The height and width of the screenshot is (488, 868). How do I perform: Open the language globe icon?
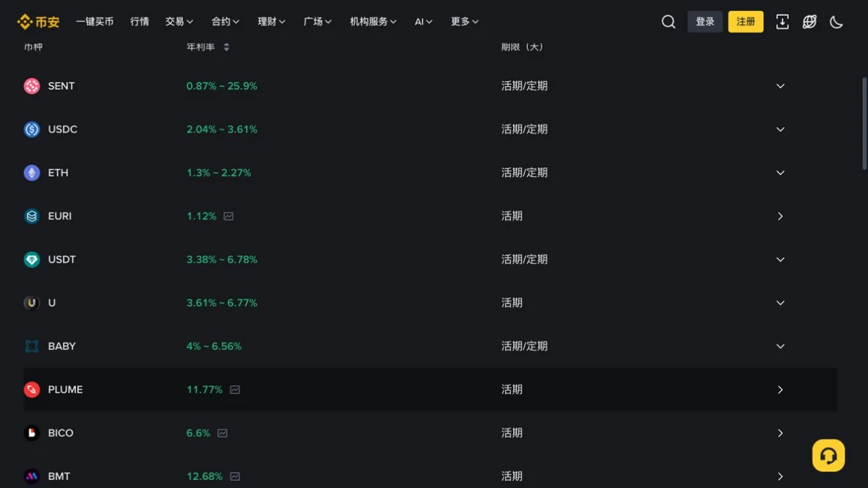809,22
